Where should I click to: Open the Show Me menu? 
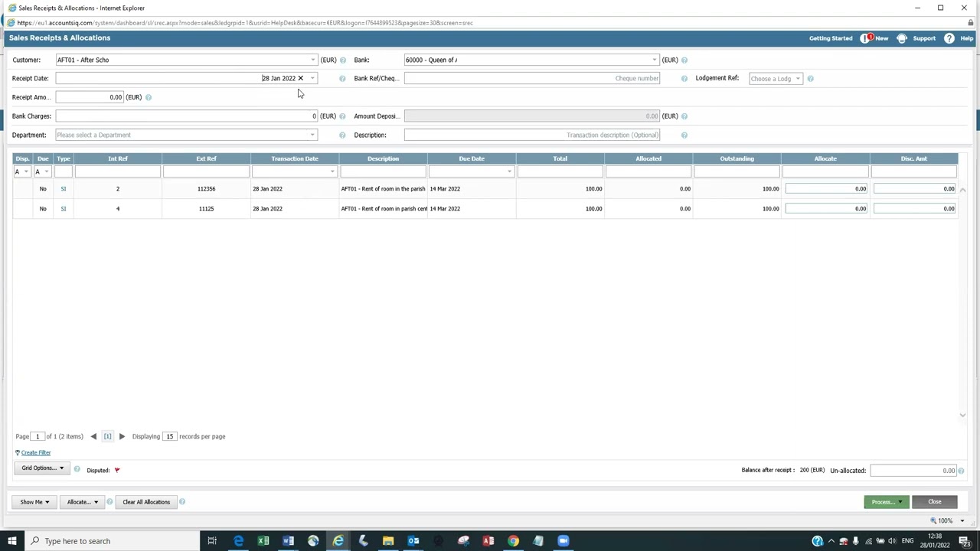tap(34, 502)
